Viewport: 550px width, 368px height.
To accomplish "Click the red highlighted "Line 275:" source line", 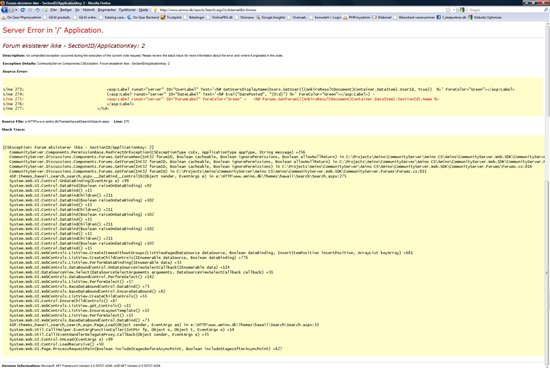I will (x=221, y=99).
